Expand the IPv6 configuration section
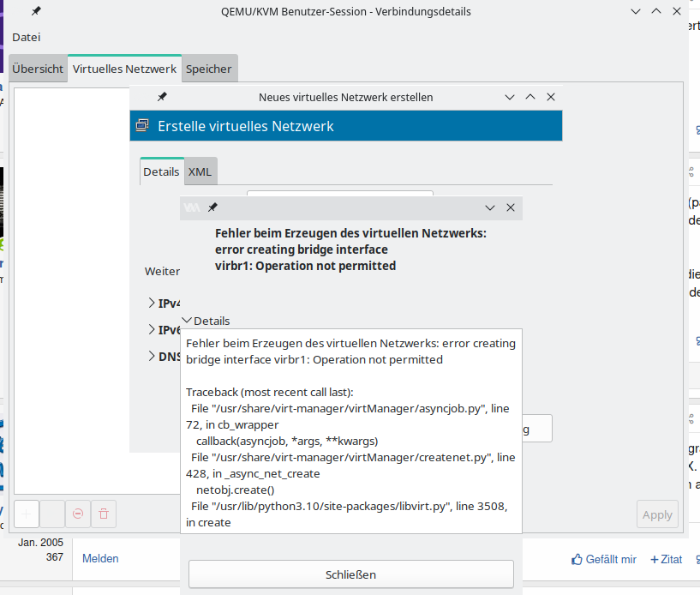The image size is (700, 595). tap(164, 330)
